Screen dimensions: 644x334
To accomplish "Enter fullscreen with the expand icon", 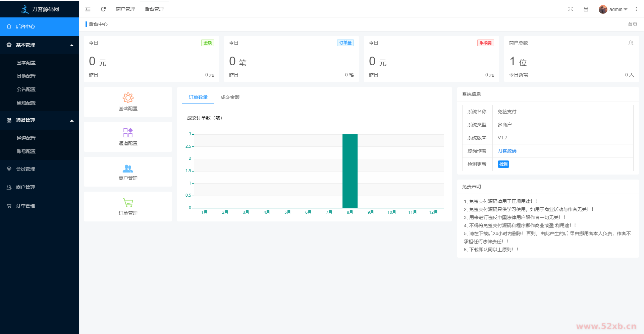I will [571, 9].
